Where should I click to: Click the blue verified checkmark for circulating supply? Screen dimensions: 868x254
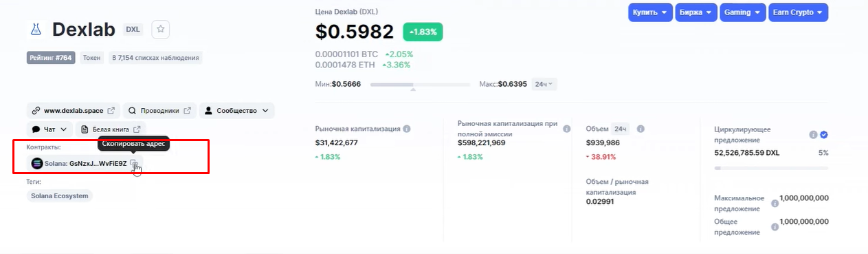click(x=824, y=135)
